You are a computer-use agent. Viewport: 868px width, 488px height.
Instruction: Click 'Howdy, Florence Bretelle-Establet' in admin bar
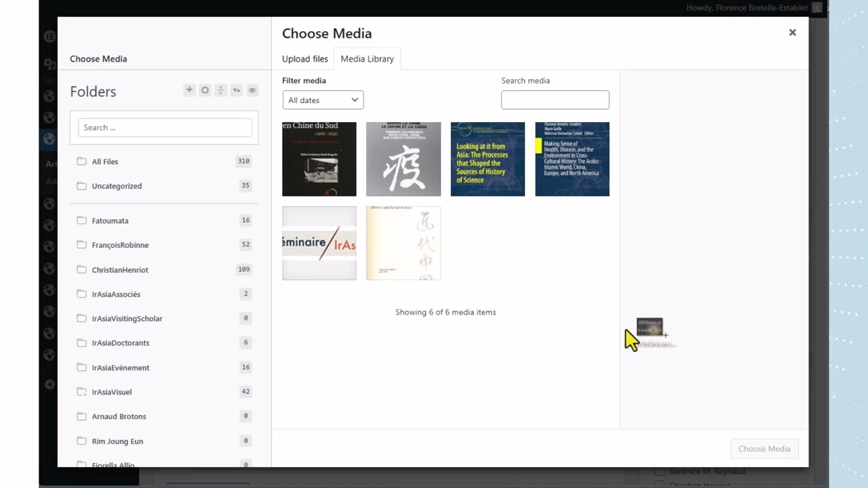click(x=746, y=8)
